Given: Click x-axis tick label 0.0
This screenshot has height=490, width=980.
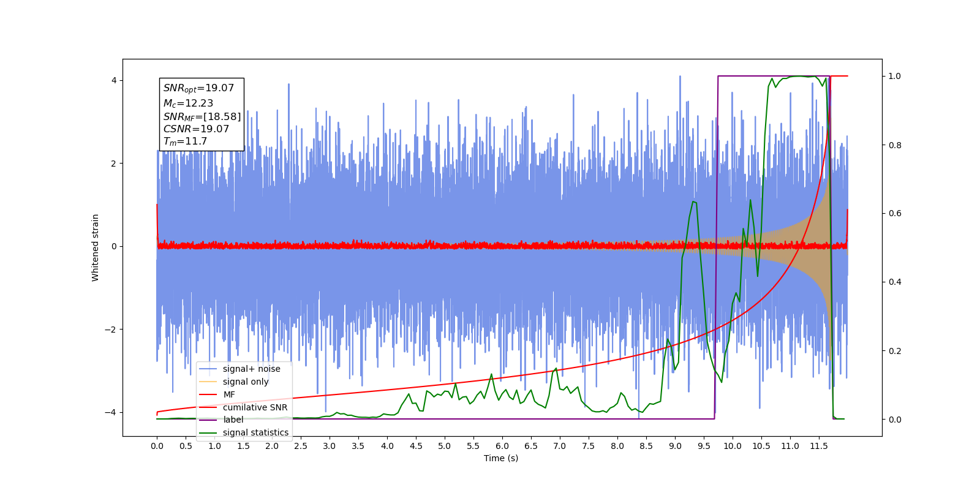Looking at the screenshot, I should pyautogui.click(x=157, y=446).
